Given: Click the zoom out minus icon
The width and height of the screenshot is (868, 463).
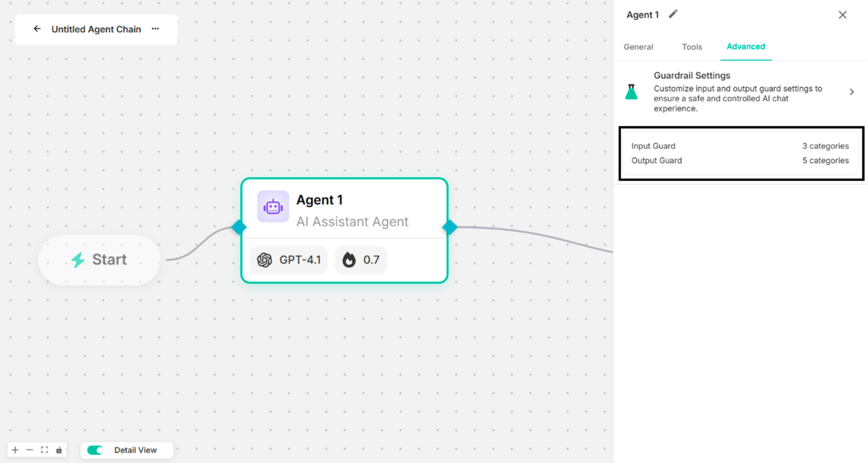Looking at the screenshot, I should [x=30, y=450].
